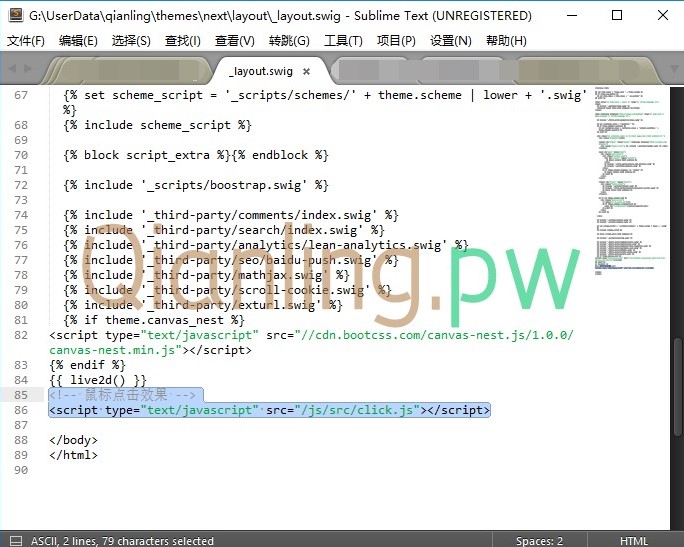Select the _layout.swig tab

tap(261, 71)
